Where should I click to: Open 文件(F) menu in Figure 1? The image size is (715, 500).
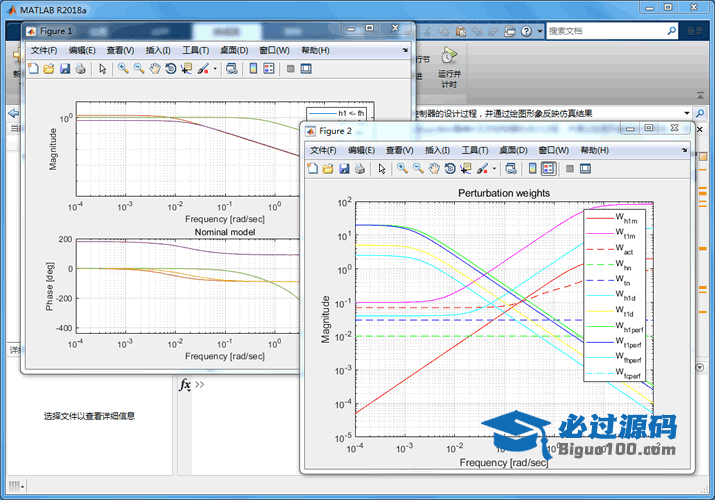pos(44,50)
